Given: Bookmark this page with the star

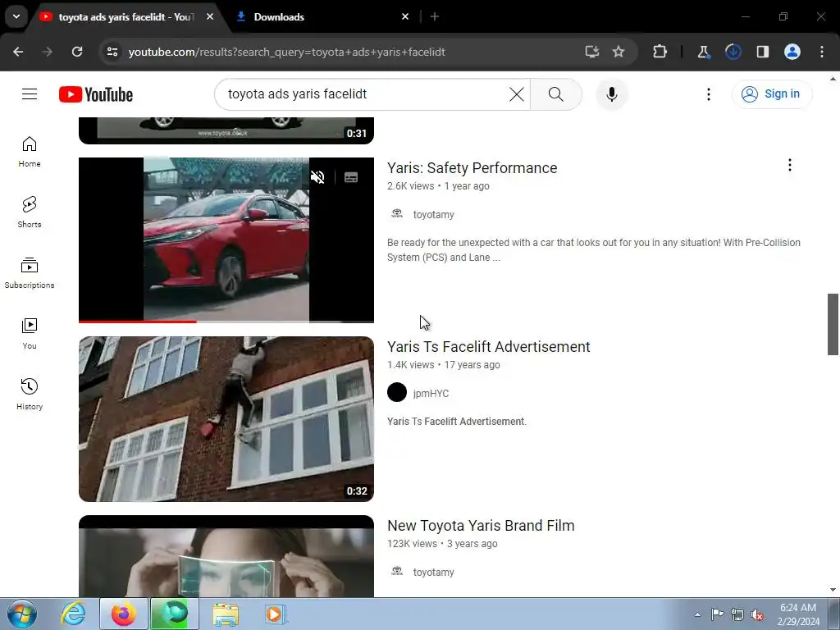Looking at the screenshot, I should click(x=619, y=52).
